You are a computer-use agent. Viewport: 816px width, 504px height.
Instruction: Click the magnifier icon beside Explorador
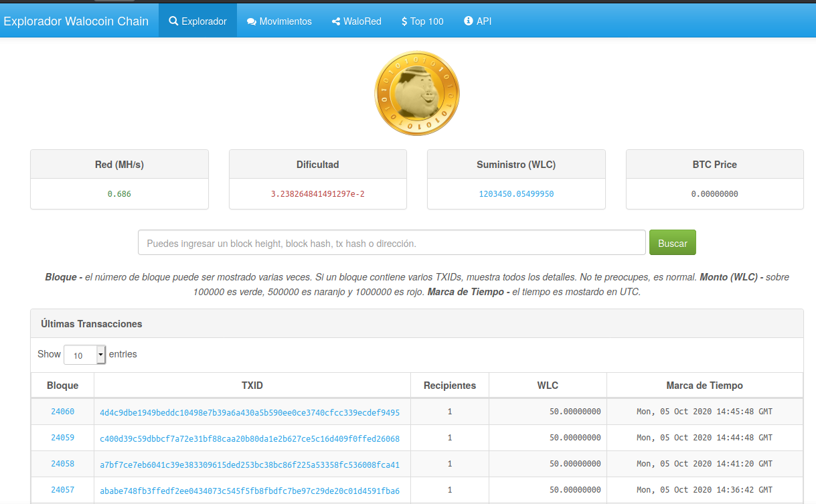click(173, 21)
